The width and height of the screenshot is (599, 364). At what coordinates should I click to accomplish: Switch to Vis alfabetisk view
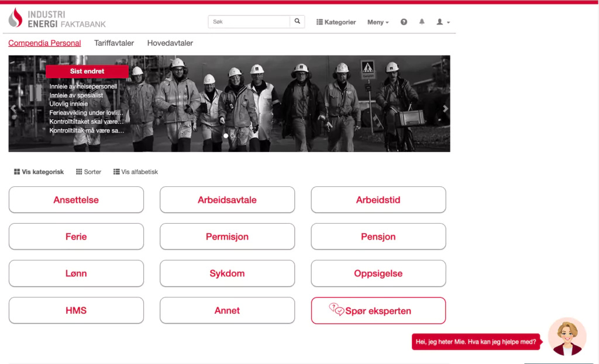(136, 172)
